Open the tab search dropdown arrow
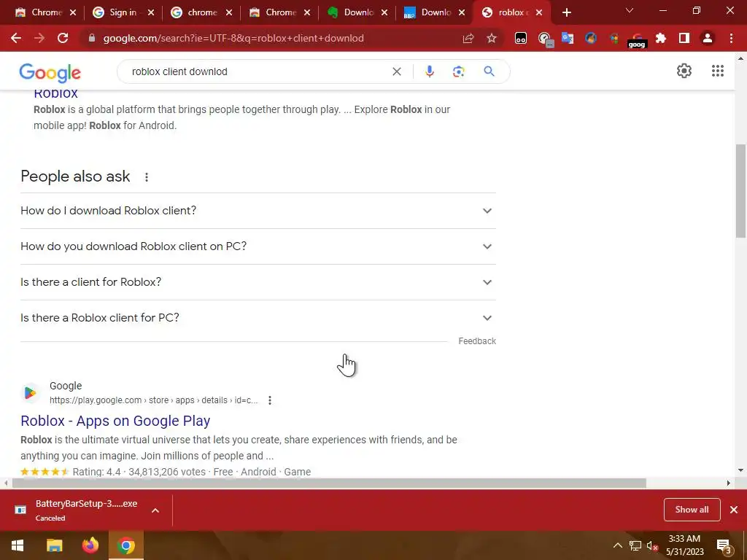This screenshot has width=747, height=560. click(x=630, y=10)
